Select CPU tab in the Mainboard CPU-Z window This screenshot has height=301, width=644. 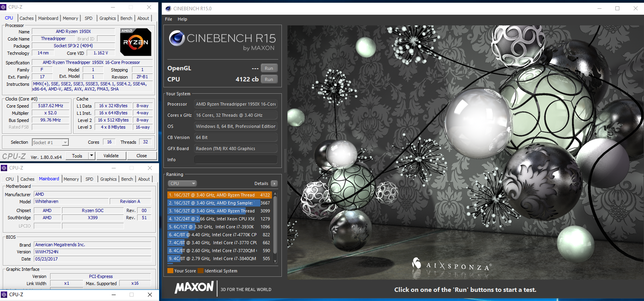tap(10, 179)
